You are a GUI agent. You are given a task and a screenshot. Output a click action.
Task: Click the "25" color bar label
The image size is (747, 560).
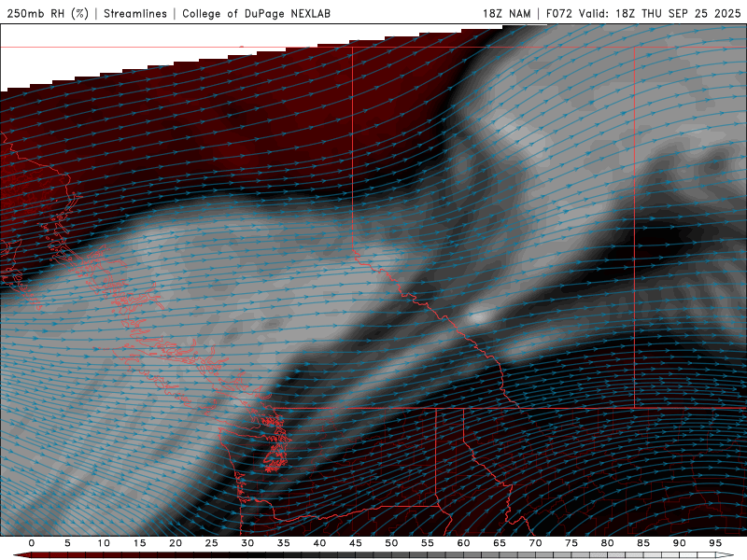pyautogui.click(x=212, y=543)
